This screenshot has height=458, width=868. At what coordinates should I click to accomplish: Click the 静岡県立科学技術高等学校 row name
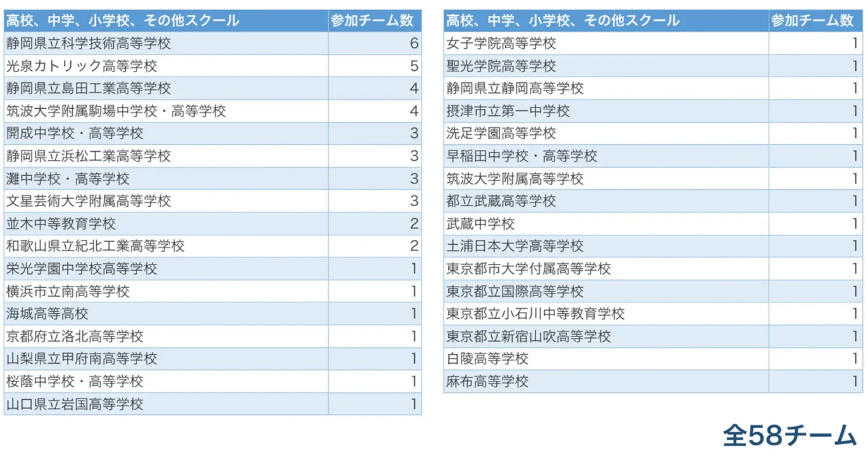tap(89, 44)
